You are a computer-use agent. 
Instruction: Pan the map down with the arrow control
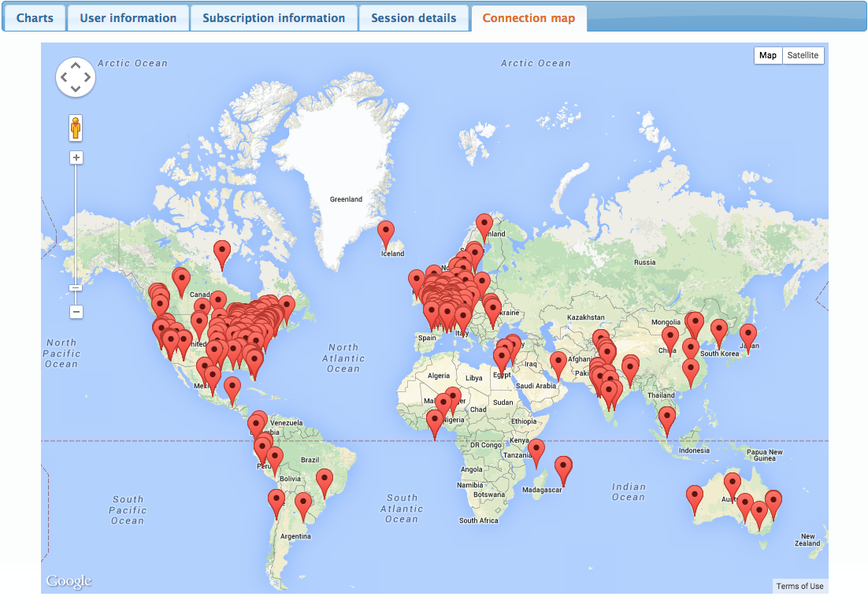pyautogui.click(x=76, y=88)
